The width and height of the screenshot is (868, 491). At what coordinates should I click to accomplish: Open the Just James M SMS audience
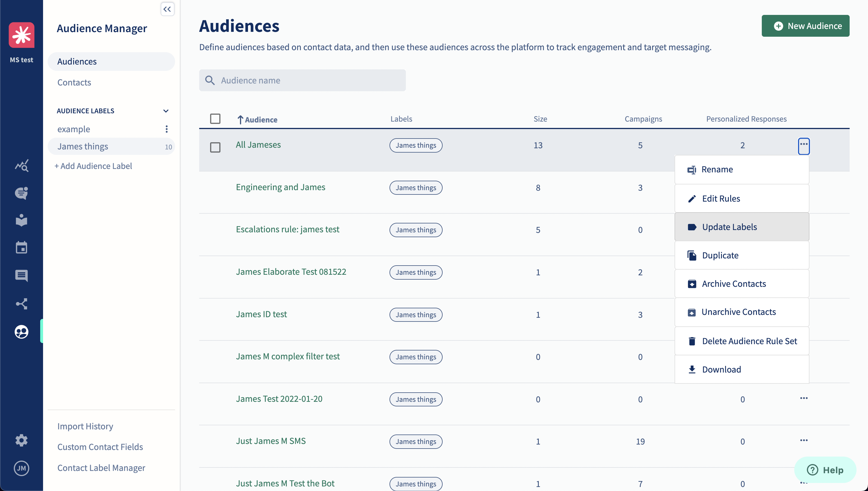pos(271,441)
